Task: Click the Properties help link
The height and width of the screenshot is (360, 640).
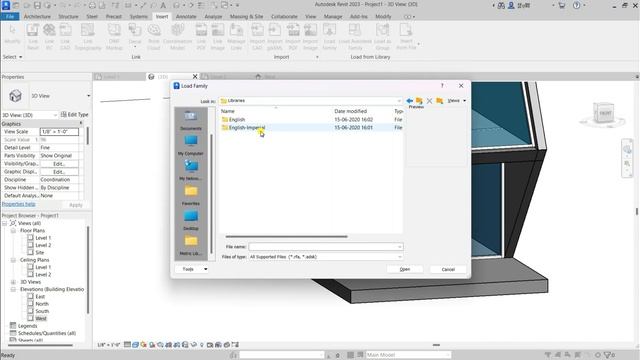Action: click(19, 204)
